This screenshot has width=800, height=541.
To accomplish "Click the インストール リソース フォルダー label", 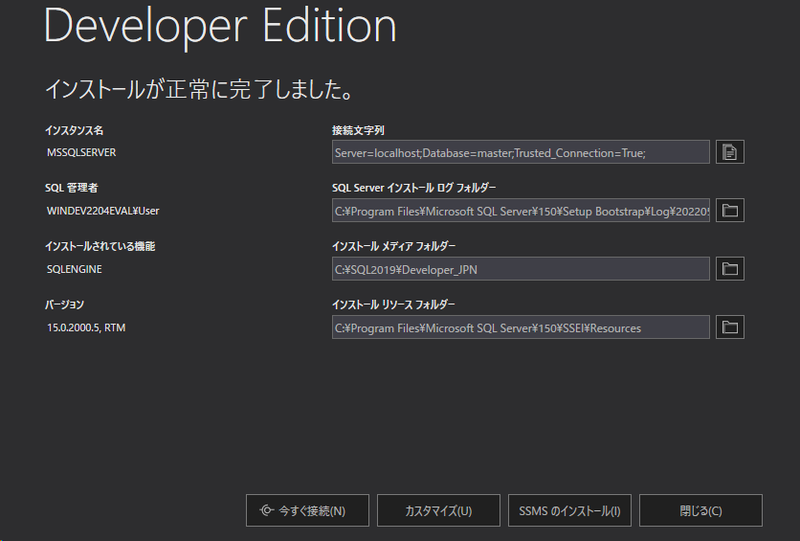I will (x=393, y=304).
